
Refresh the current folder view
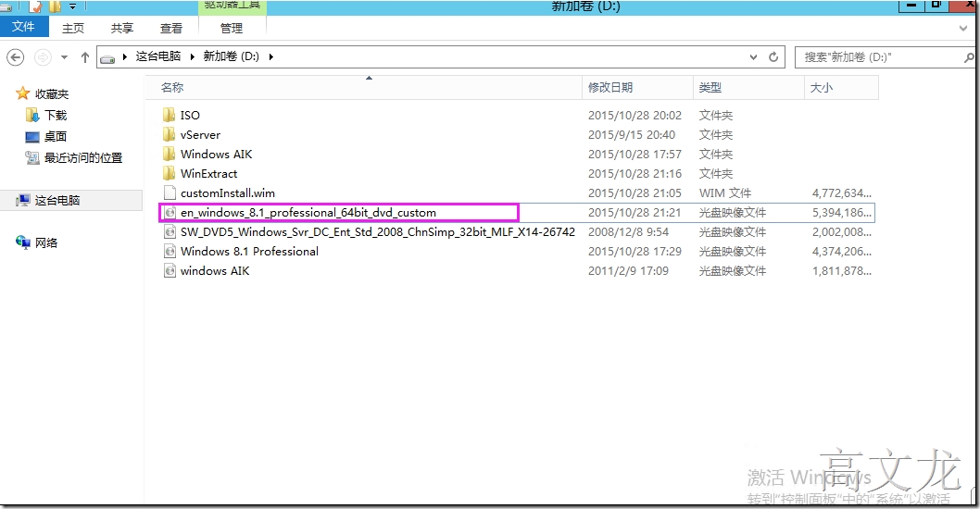(773, 56)
